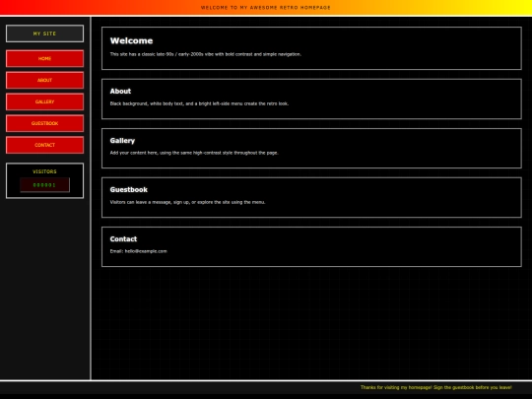Click the VISITORS label

pyautogui.click(x=44, y=171)
